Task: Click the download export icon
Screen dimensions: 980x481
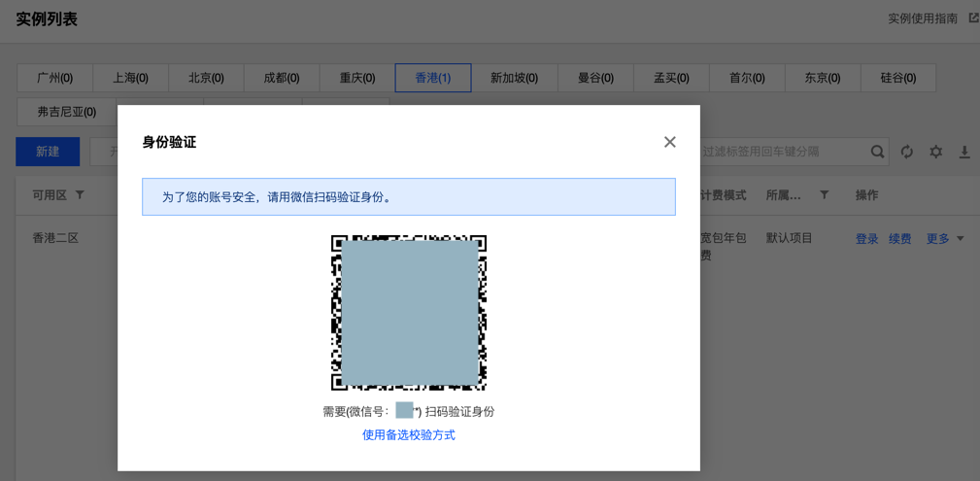Action: (964, 152)
